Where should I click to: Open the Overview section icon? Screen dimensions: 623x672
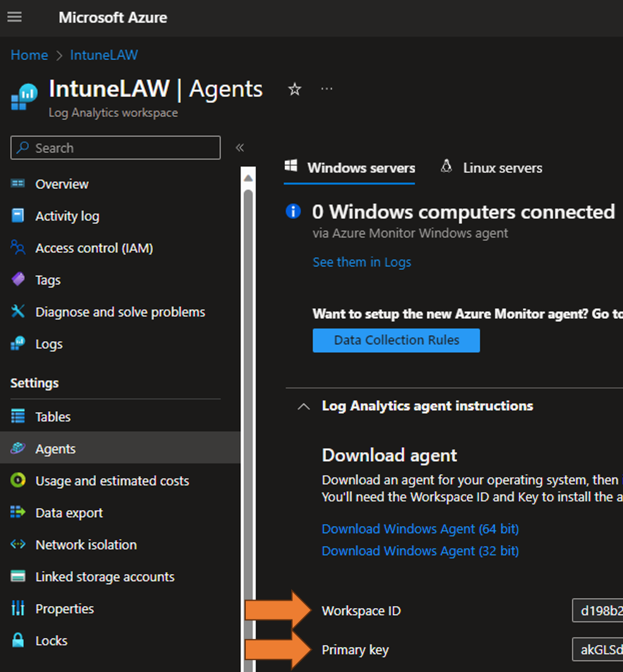pos(19,184)
